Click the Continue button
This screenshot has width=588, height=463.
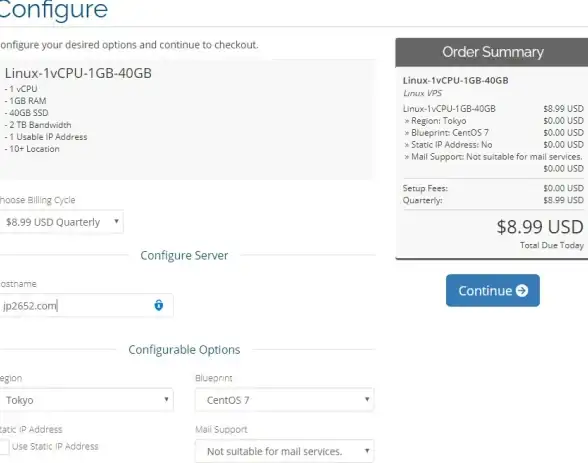(x=493, y=291)
